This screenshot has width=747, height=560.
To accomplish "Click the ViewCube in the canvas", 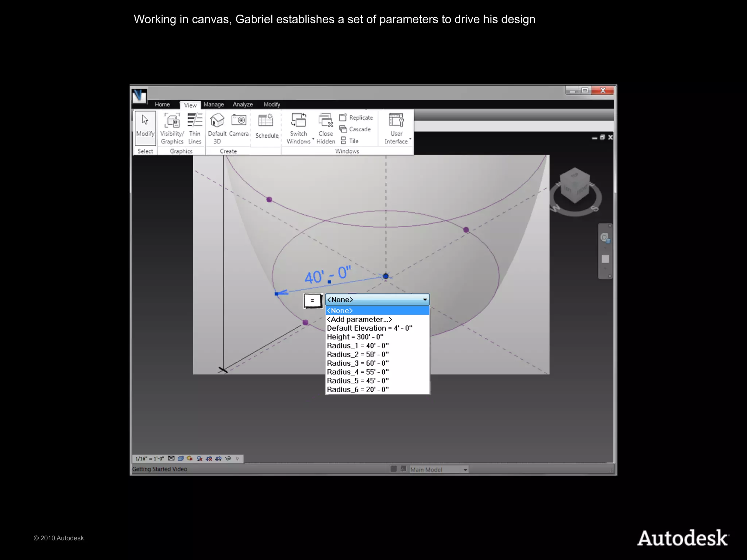I will pyautogui.click(x=575, y=185).
